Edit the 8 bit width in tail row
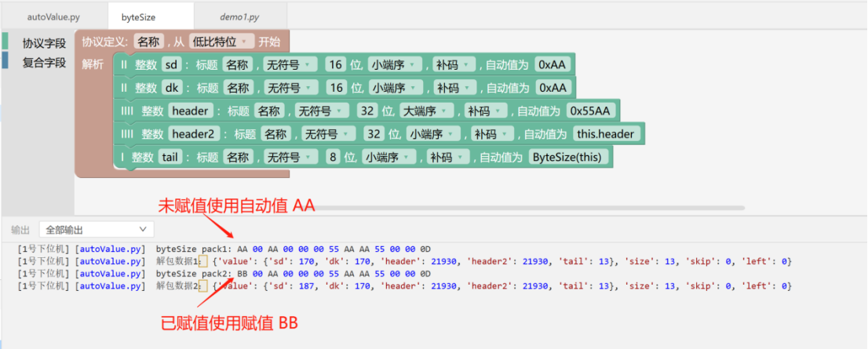 tap(333, 157)
